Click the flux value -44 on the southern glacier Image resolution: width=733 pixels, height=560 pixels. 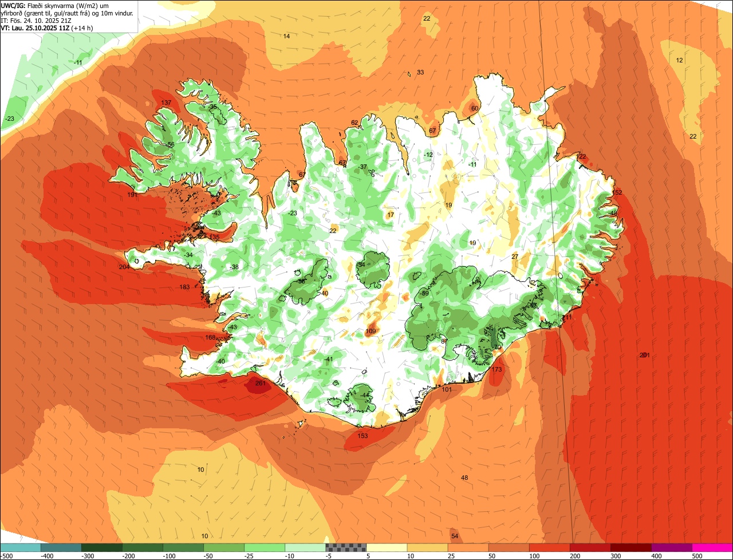[x=365, y=395]
